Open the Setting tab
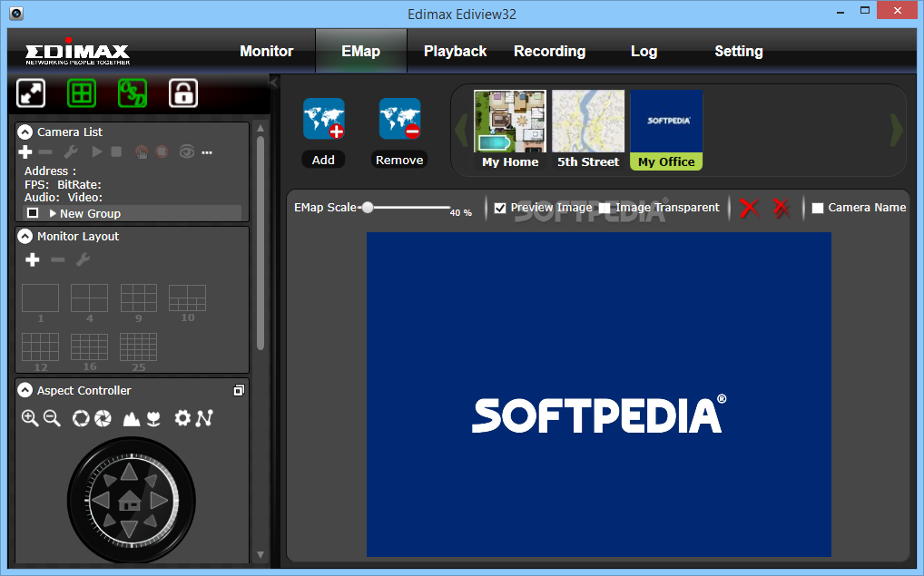Screen dimensions: 924x576 tap(738, 51)
